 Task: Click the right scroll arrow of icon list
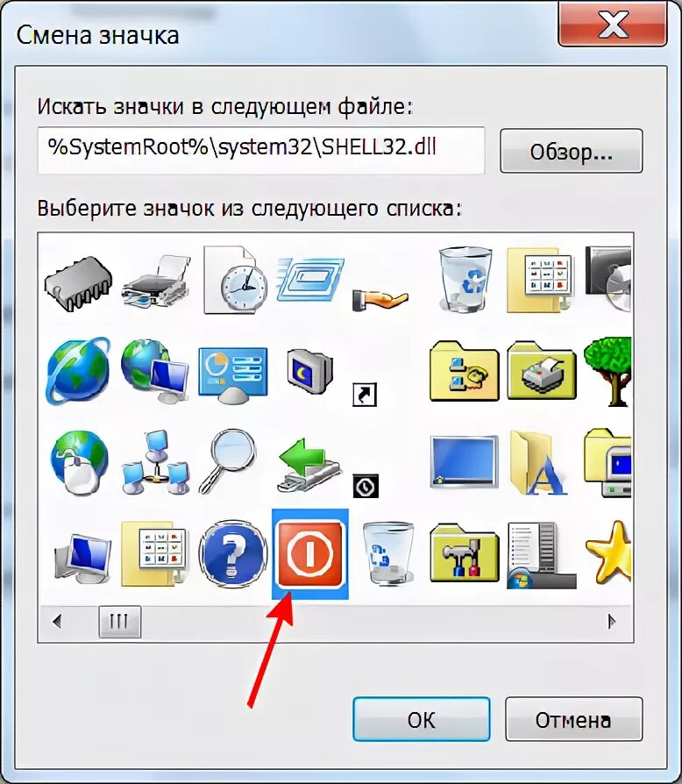(x=612, y=622)
